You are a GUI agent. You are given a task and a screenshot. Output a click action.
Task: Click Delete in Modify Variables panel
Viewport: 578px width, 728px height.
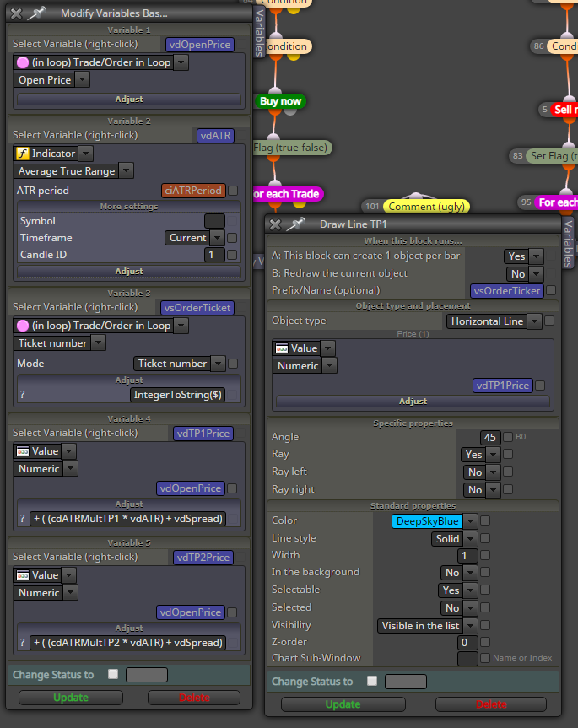tap(194, 698)
